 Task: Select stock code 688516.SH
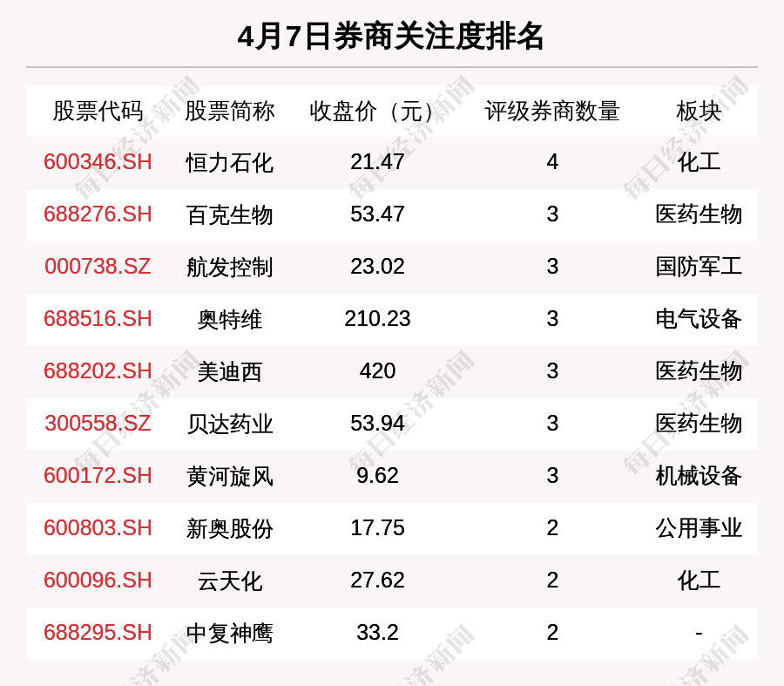point(98,319)
